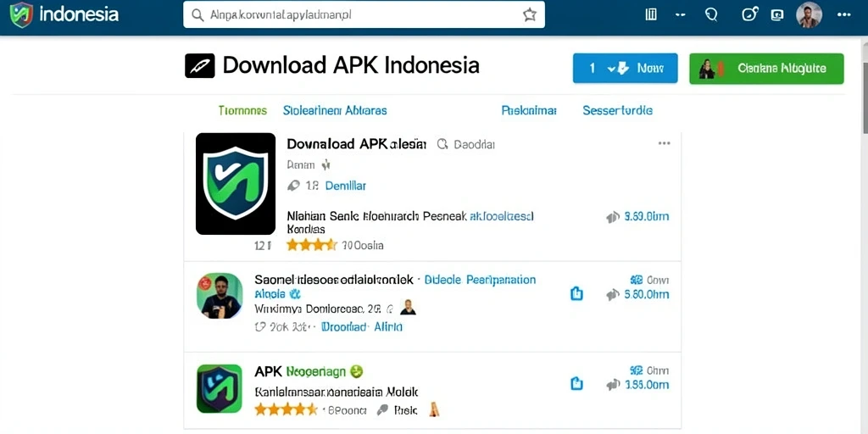Click the star rating of third listing
This screenshot has width=868, height=434.
point(286,409)
